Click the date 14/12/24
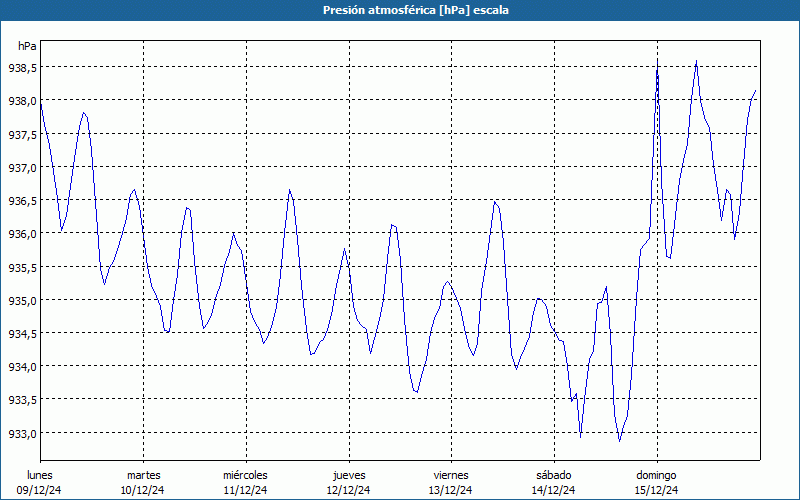800x500 pixels. tap(554, 490)
